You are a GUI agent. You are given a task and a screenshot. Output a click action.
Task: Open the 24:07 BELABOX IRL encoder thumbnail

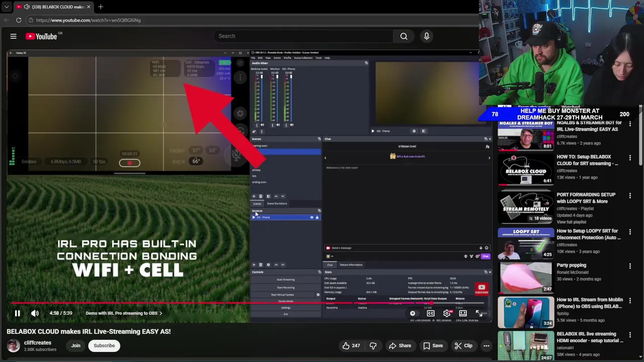point(526,346)
